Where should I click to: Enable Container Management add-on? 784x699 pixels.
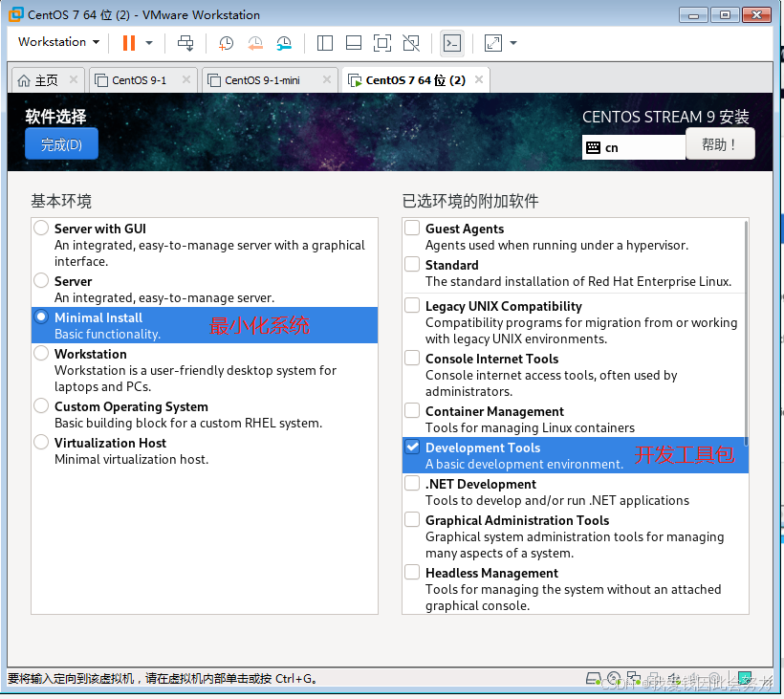(x=412, y=410)
